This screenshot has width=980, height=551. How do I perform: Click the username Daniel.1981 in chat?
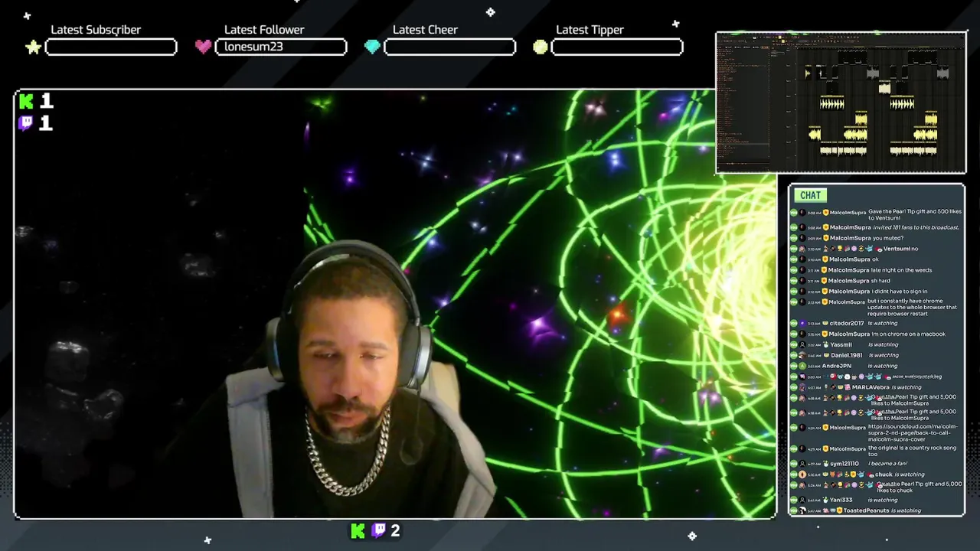coord(846,355)
